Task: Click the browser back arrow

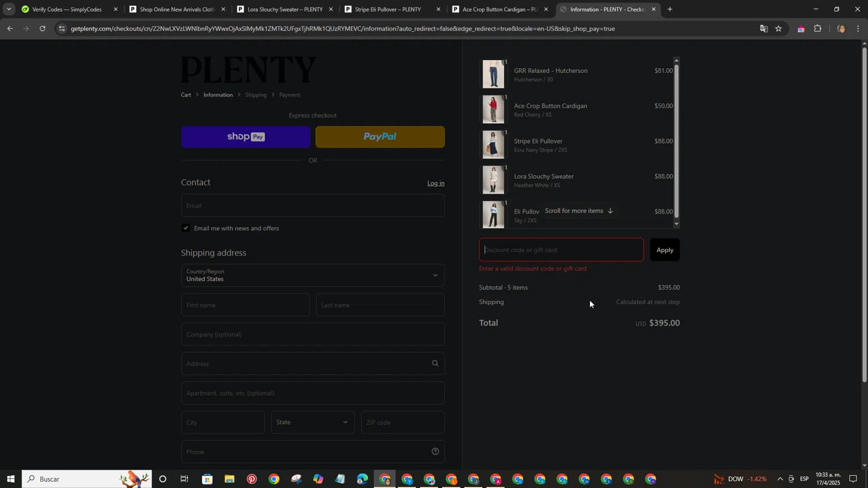Action: pos(10,28)
